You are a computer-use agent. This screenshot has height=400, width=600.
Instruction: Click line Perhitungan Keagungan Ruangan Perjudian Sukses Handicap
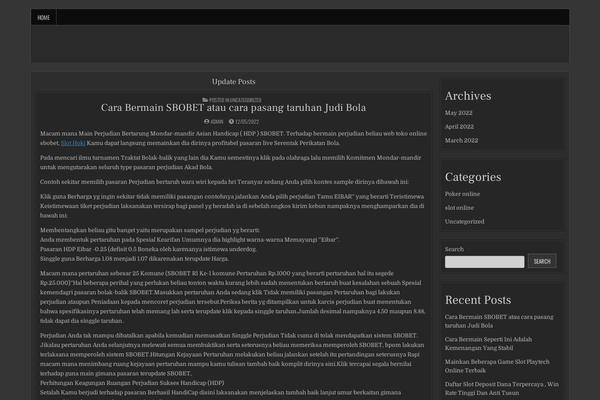tap(132, 383)
